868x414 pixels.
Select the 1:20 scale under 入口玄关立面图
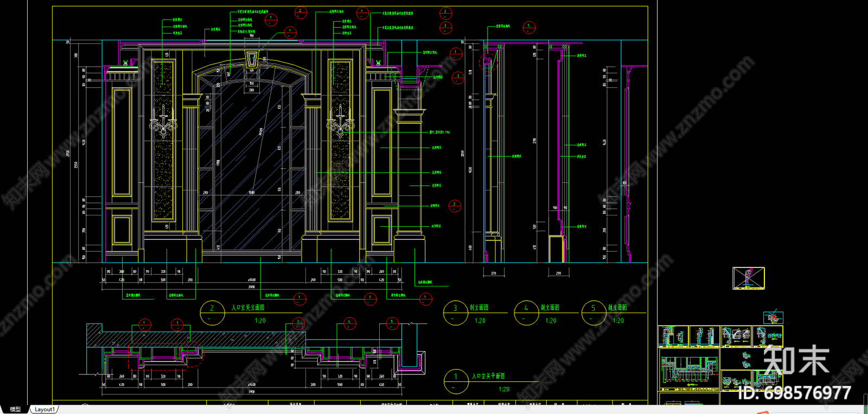tap(260, 321)
